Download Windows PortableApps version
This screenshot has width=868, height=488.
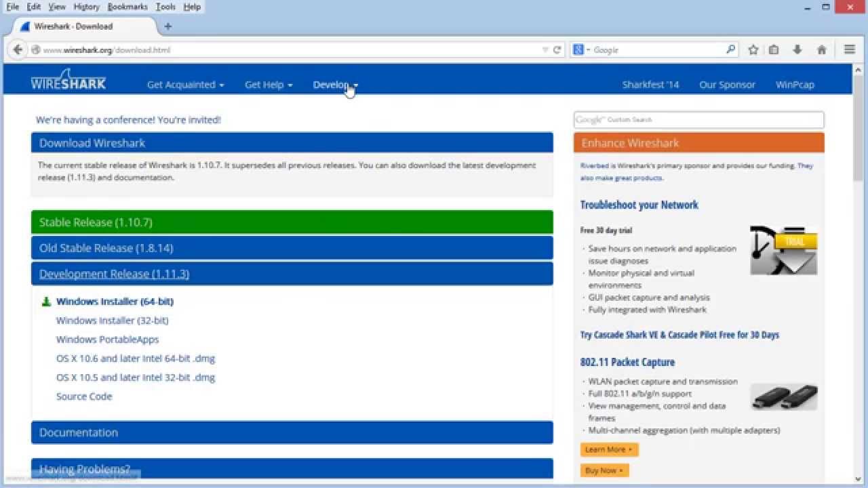tap(107, 340)
